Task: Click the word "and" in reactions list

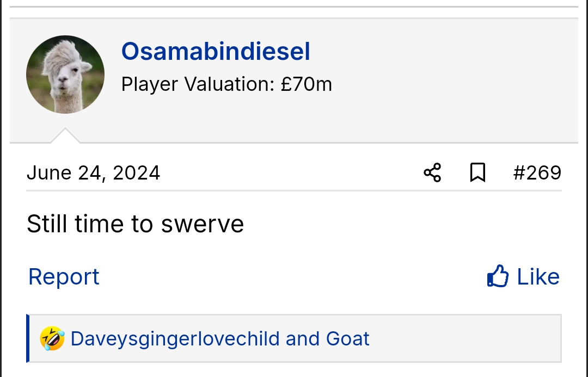Action: point(304,339)
